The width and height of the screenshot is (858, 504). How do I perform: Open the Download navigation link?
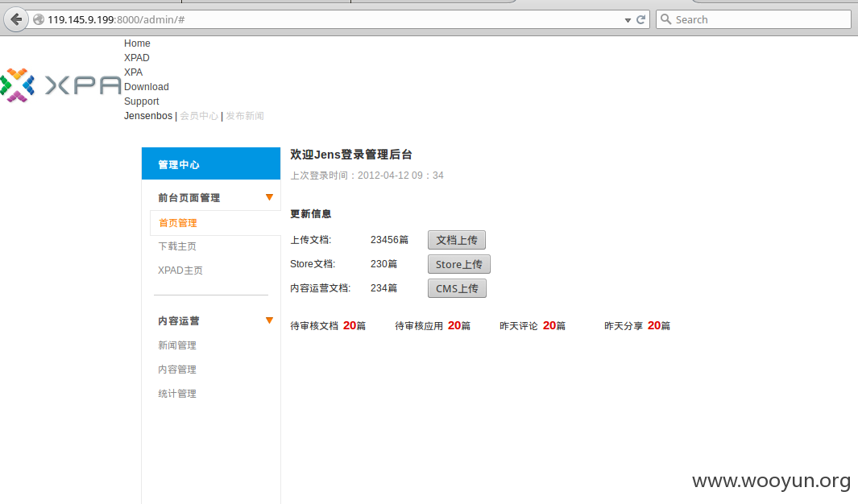[146, 87]
